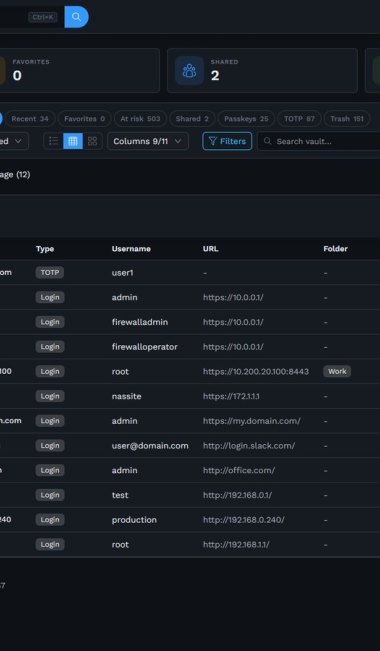Sort by the Type column header

point(45,249)
